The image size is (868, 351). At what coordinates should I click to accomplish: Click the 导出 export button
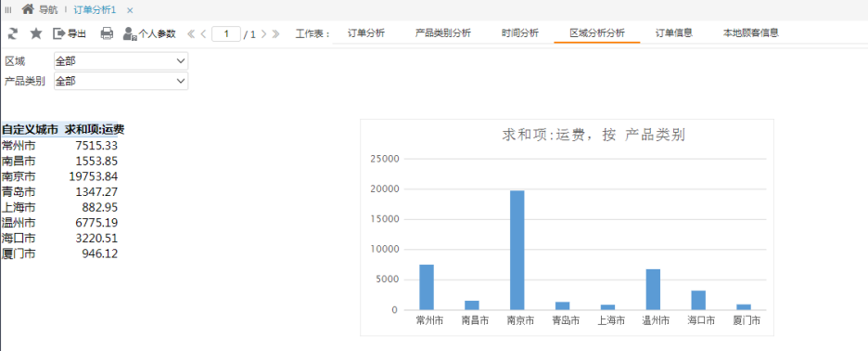coord(70,33)
